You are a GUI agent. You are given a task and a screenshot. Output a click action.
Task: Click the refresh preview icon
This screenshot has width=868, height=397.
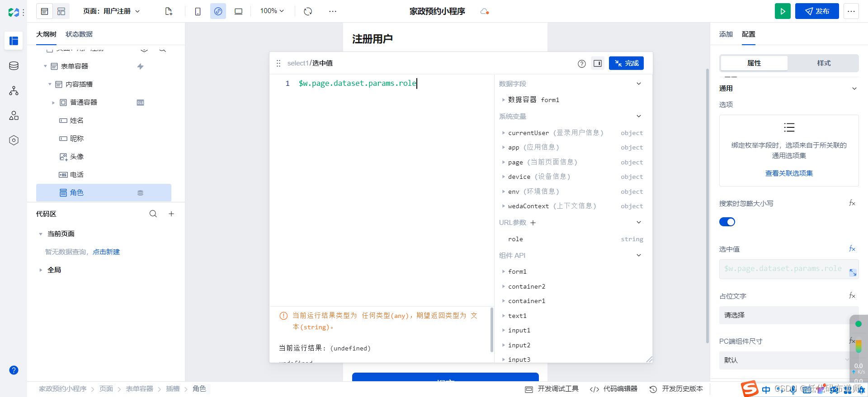[308, 11]
